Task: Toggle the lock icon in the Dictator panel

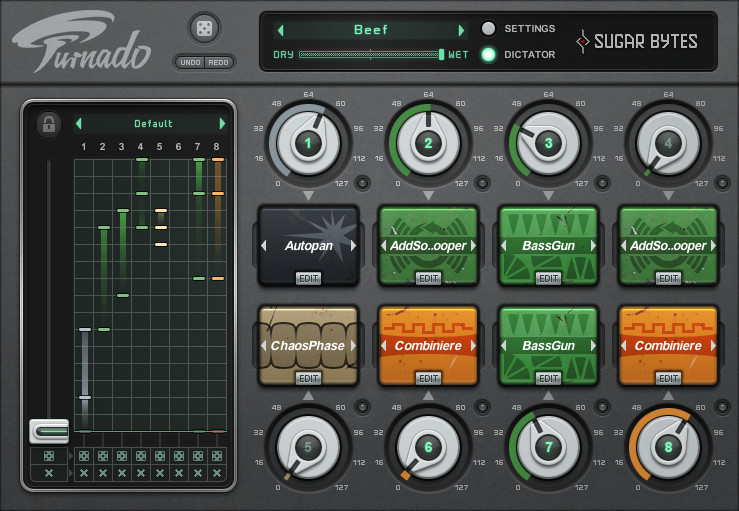Action: point(49,124)
